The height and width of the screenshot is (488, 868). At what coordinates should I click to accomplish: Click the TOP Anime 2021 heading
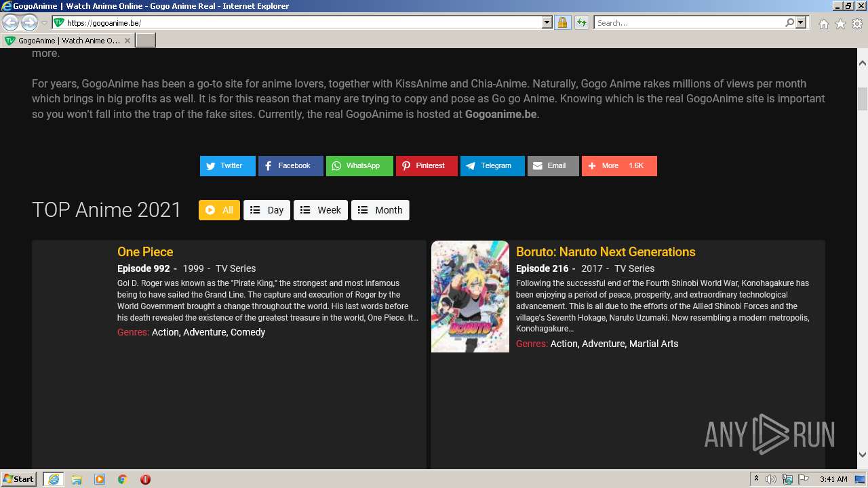click(106, 210)
